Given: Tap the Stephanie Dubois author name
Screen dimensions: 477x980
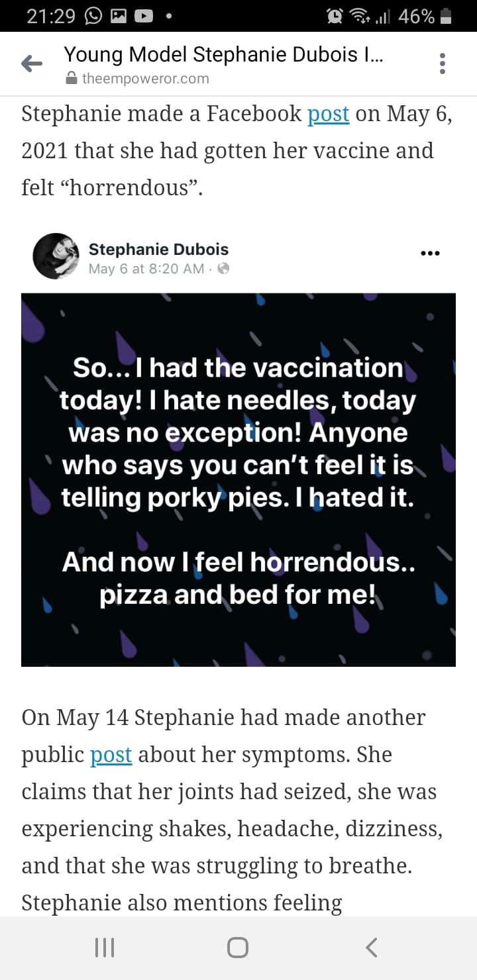Looking at the screenshot, I should click(x=158, y=250).
